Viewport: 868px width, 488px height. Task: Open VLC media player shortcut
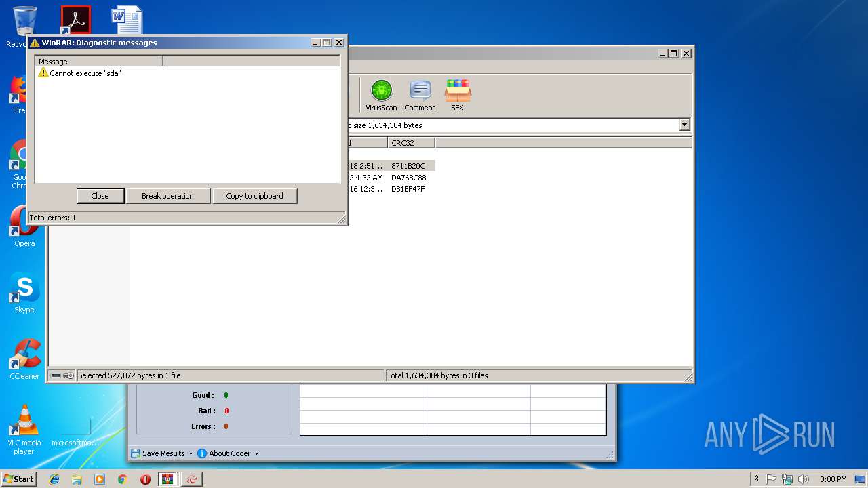tap(24, 430)
